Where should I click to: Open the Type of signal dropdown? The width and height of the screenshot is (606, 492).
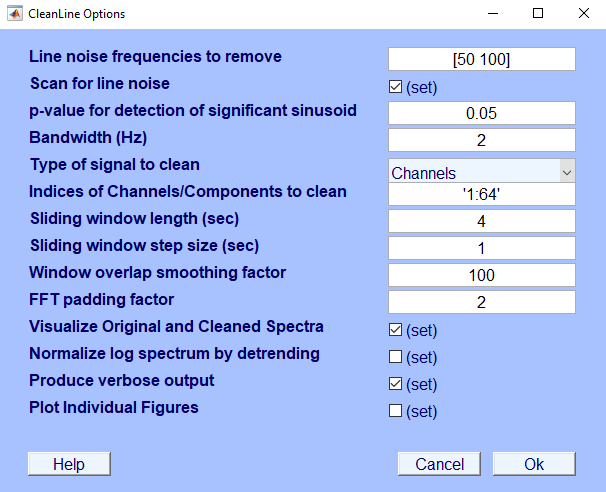point(481,173)
